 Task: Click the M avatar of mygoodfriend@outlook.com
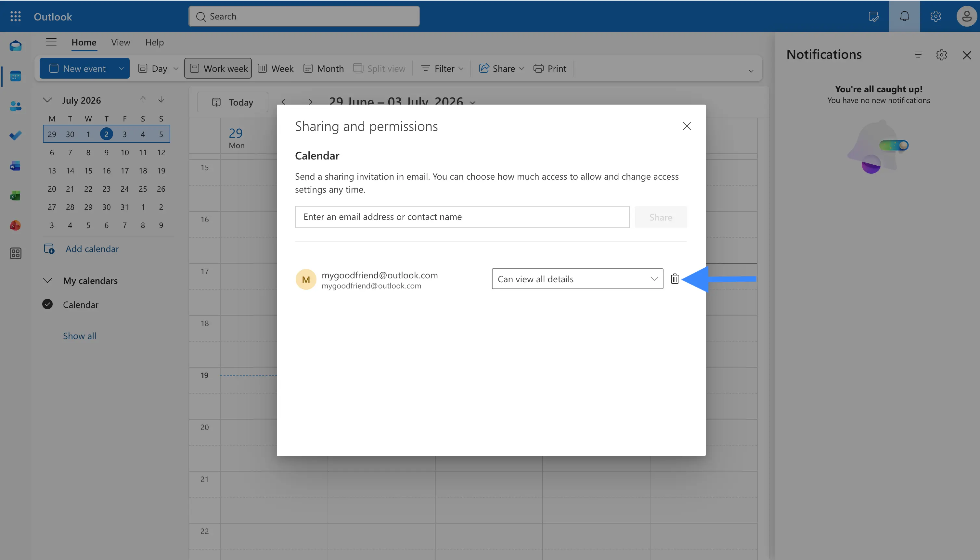[306, 279]
